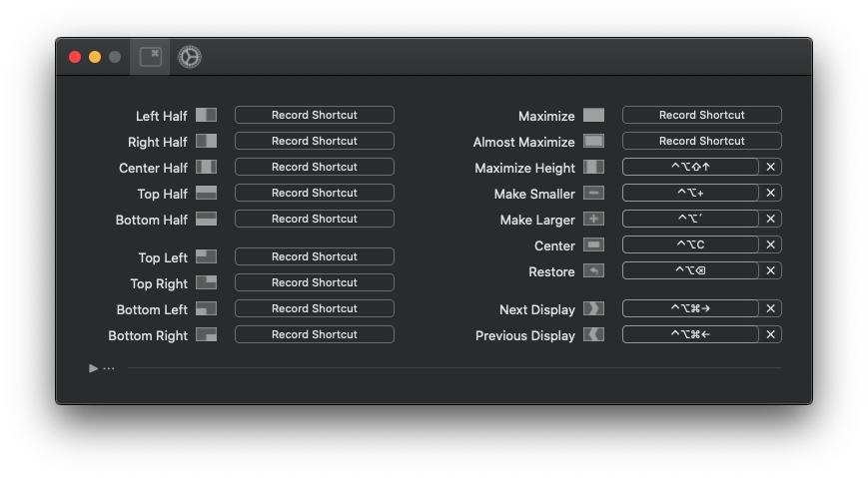
Task: Edit the Next Display shortcut field
Action: click(690, 308)
